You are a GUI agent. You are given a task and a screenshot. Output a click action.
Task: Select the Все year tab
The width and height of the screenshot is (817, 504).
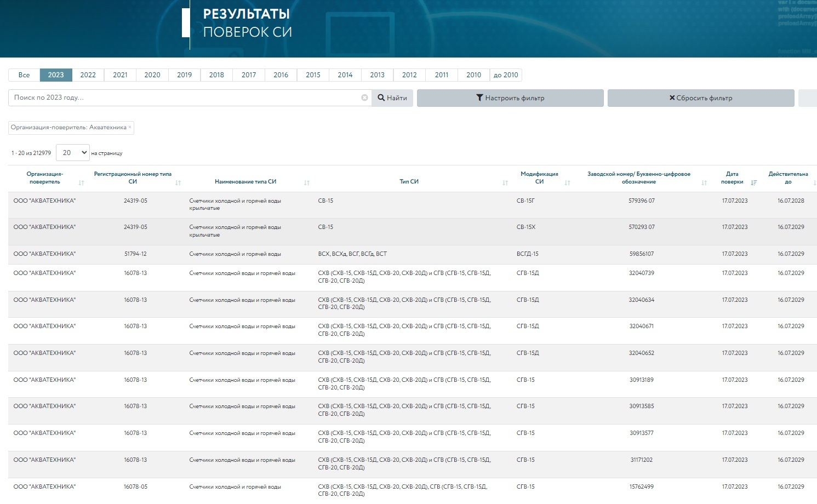click(24, 75)
